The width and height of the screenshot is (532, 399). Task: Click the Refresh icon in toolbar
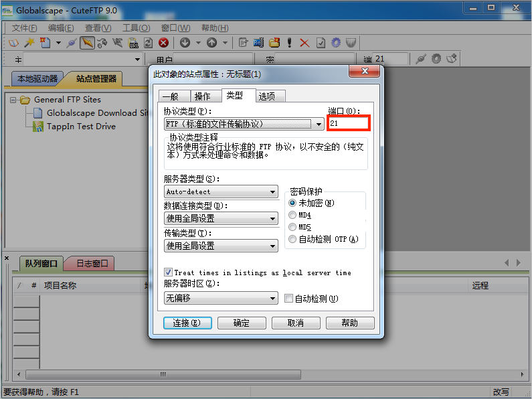tap(149, 43)
